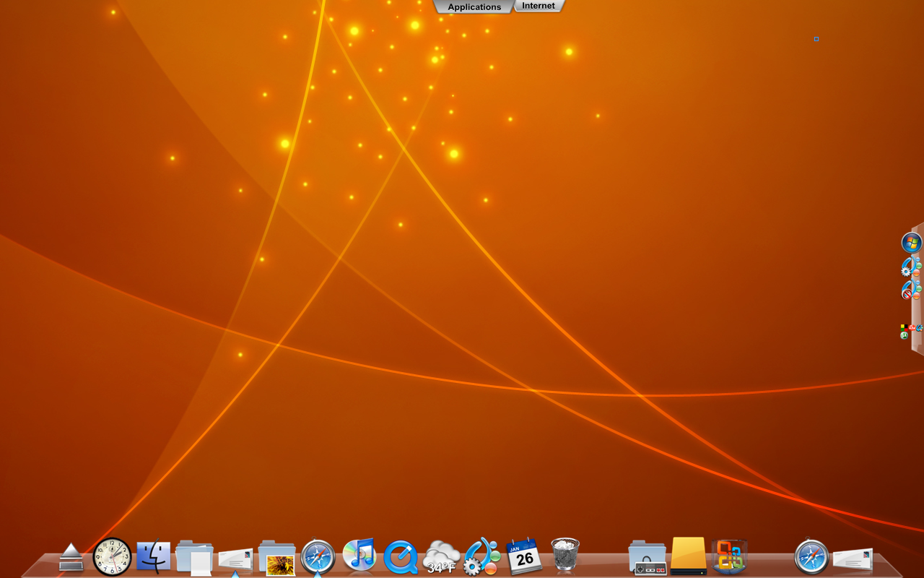Open Mail envelope beside the Finder folders

pyautogui.click(x=235, y=558)
